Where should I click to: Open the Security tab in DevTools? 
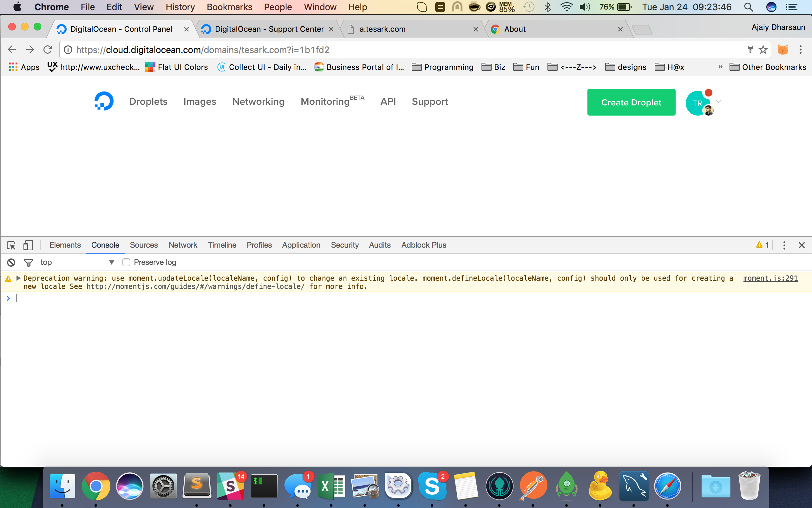pos(344,245)
